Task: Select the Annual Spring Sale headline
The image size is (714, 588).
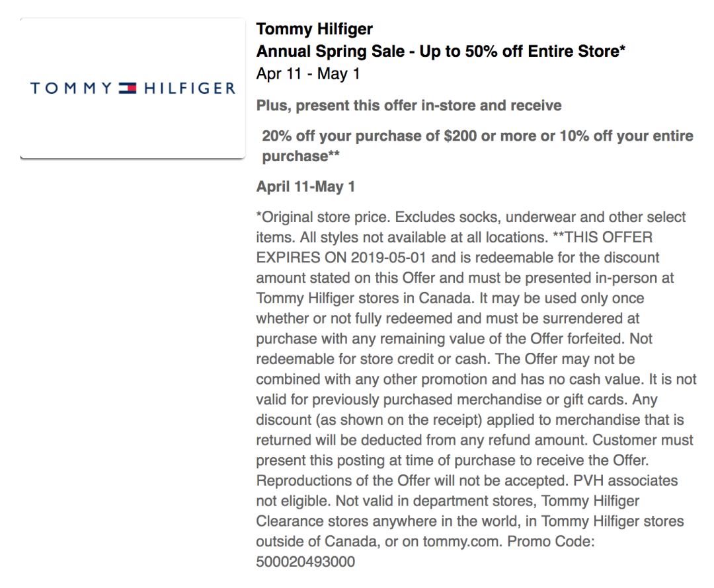Action: pos(441,51)
